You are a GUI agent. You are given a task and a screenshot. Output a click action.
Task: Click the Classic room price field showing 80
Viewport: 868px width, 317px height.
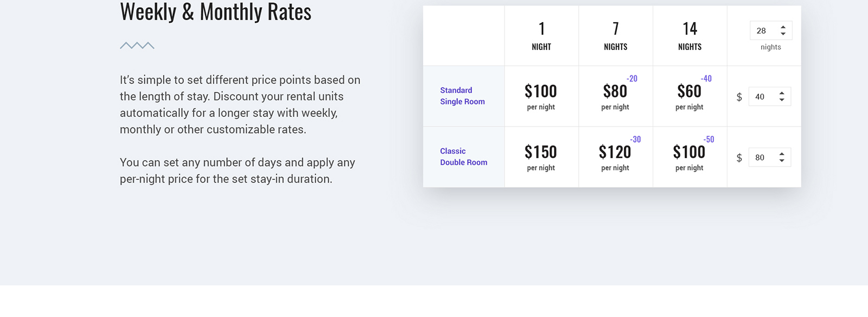click(769, 157)
